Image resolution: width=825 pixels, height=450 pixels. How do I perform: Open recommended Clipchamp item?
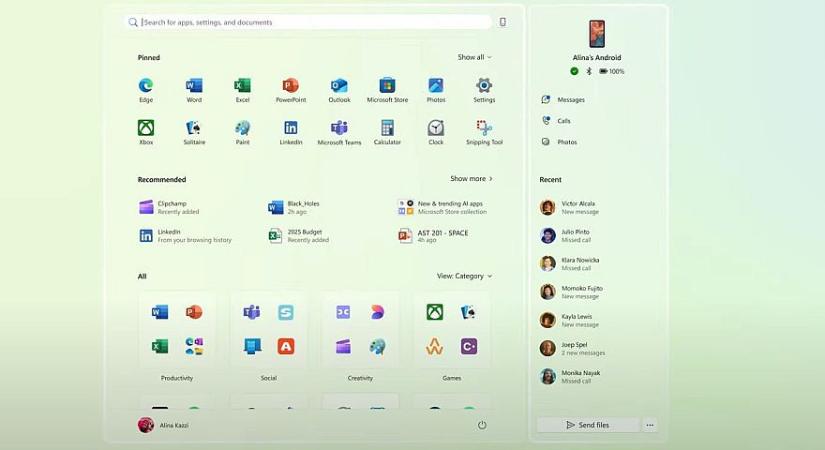169,207
